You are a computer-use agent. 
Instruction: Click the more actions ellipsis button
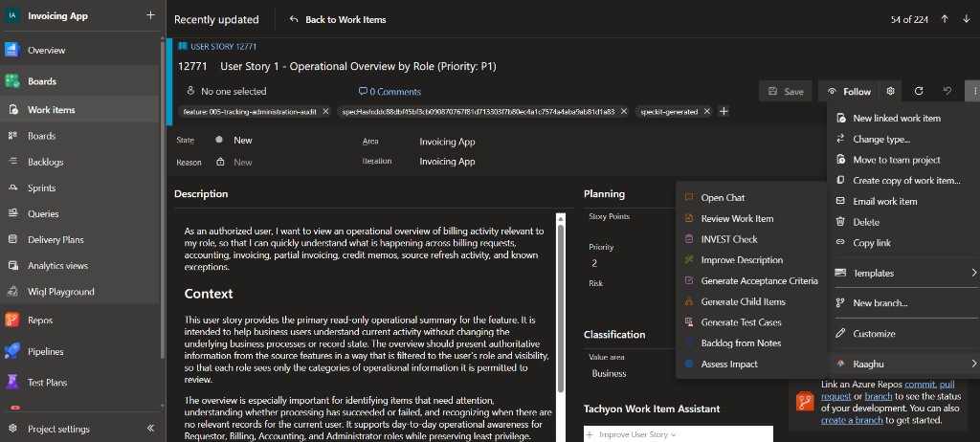tap(973, 91)
